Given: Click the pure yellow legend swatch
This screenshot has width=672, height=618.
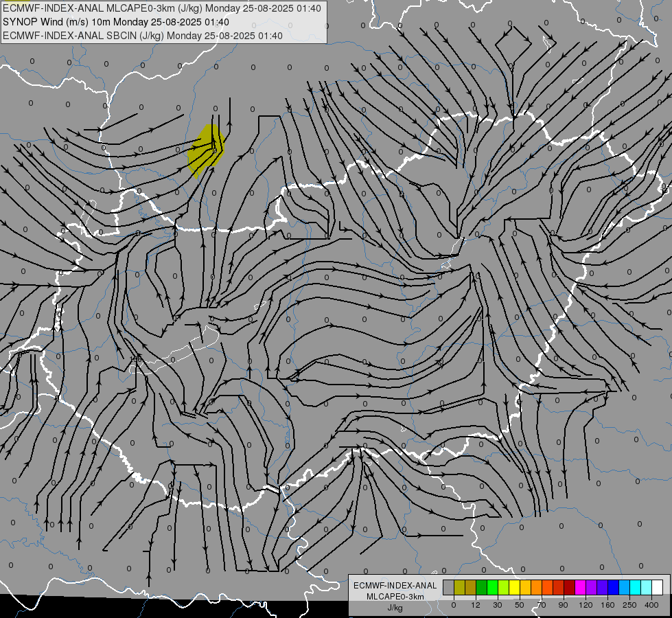Looking at the screenshot, I should coord(515,587).
